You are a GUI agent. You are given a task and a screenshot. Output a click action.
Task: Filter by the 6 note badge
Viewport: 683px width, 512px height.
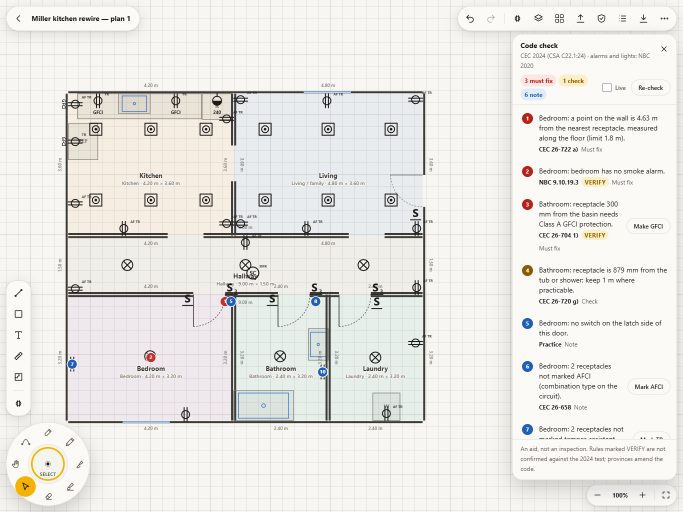coord(534,95)
